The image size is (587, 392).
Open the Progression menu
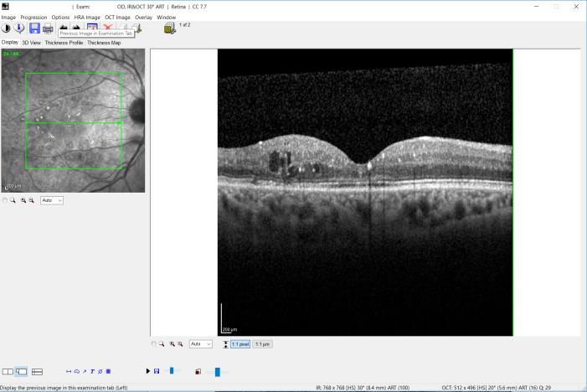click(x=33, y=17)
